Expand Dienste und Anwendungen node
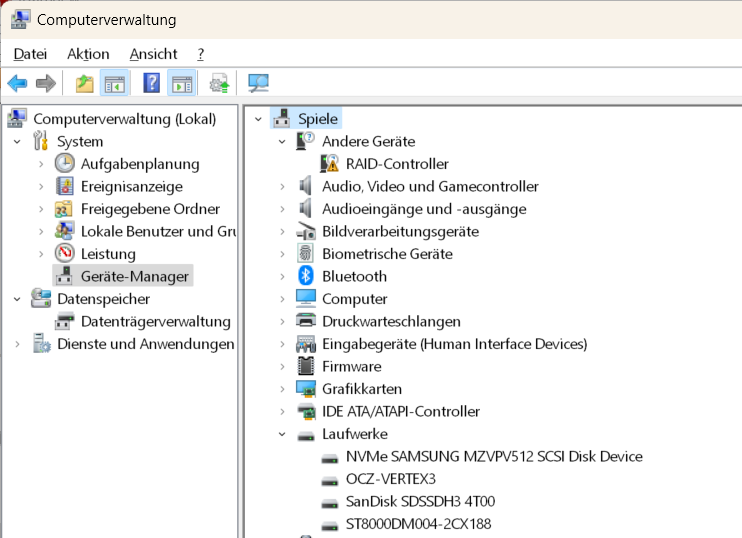The width and height of the screenshot is (742, 538). pos(18,344)
